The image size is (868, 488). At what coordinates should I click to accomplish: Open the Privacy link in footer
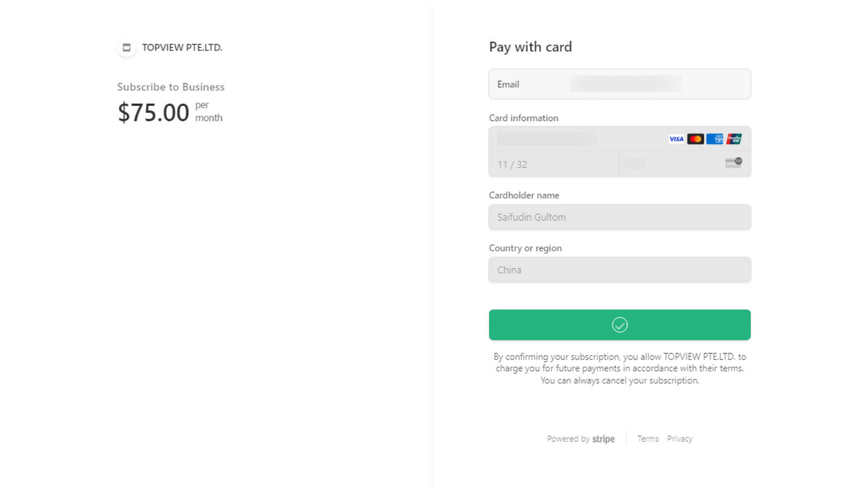point(679,439)
